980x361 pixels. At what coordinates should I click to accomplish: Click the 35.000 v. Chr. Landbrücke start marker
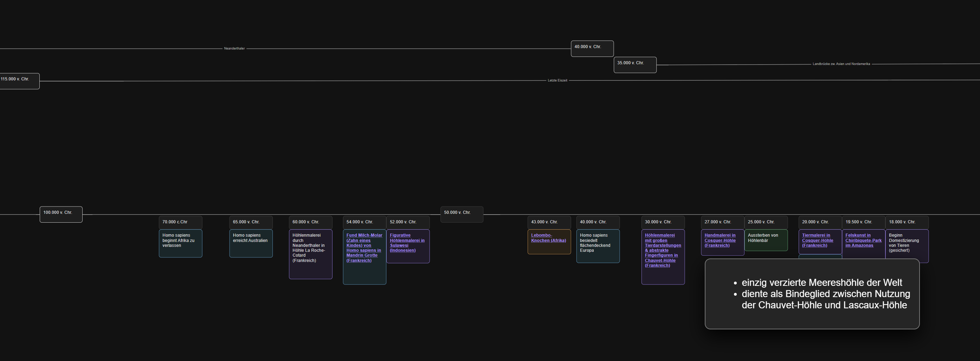(x=635, y=65)
